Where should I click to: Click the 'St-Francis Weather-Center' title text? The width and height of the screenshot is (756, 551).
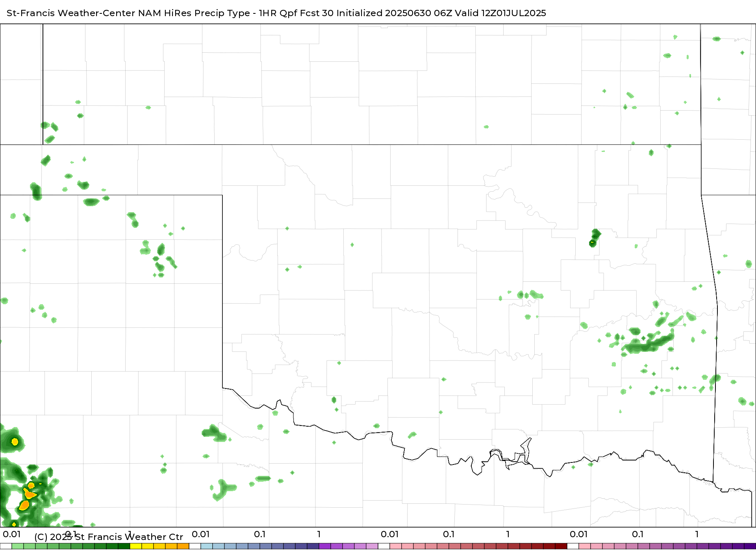tap(71, 13)
